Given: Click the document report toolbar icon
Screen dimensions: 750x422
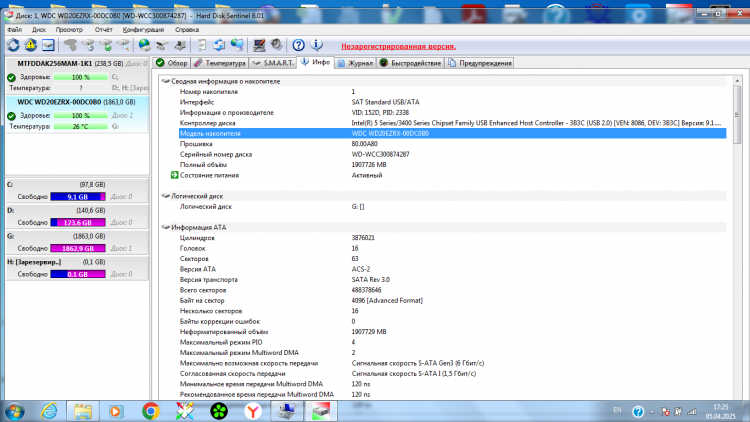Looking at the screenshot, I should point(201,45).
